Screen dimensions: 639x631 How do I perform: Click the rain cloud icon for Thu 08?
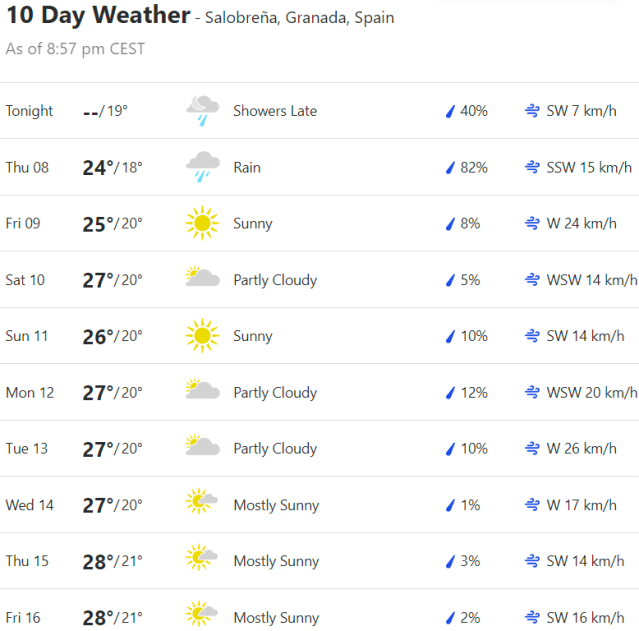coord(202,167)
